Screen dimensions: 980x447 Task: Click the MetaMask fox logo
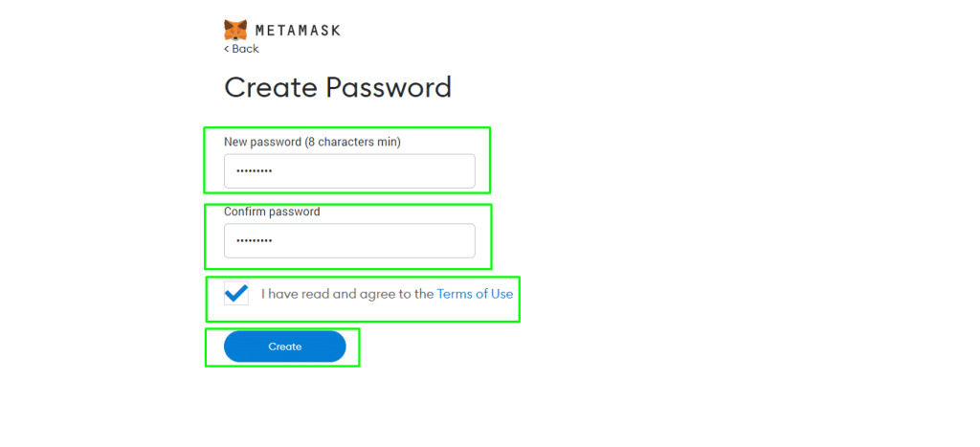point(235,30)
